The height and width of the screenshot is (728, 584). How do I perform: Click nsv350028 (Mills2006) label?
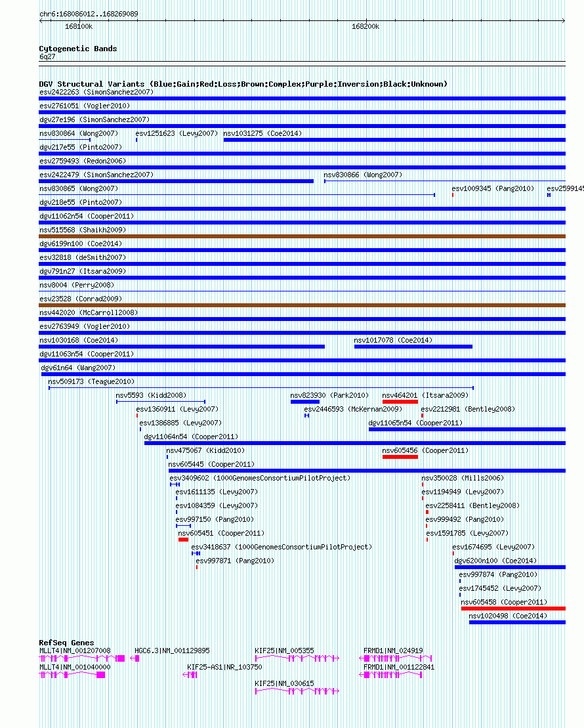coord(463,478)
